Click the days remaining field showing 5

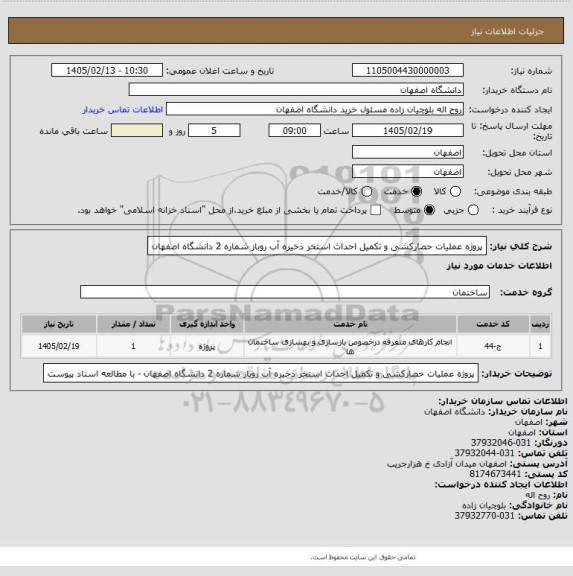click(214, 130)
